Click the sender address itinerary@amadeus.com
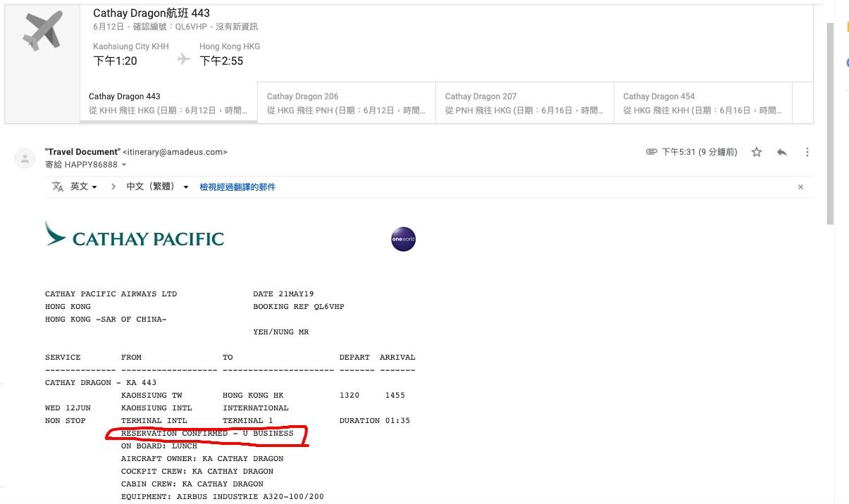Image resolution: width=849 pixels, height=504 pixels. (x=175, y=152)
